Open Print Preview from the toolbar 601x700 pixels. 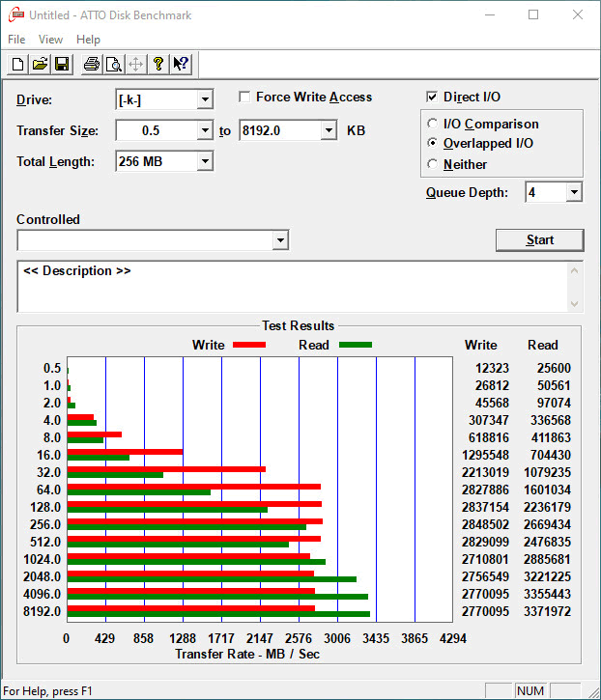[113, 65]
